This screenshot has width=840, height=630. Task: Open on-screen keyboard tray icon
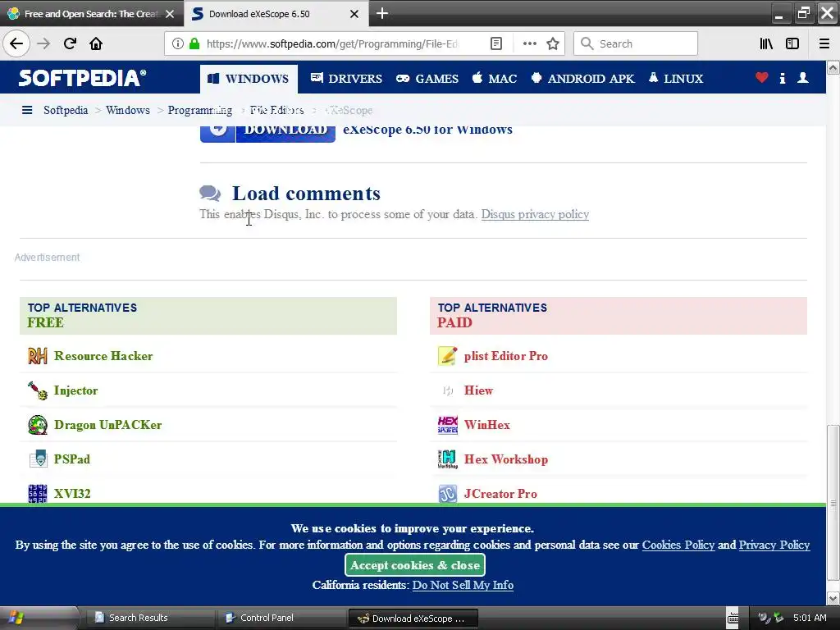(733, 619)
